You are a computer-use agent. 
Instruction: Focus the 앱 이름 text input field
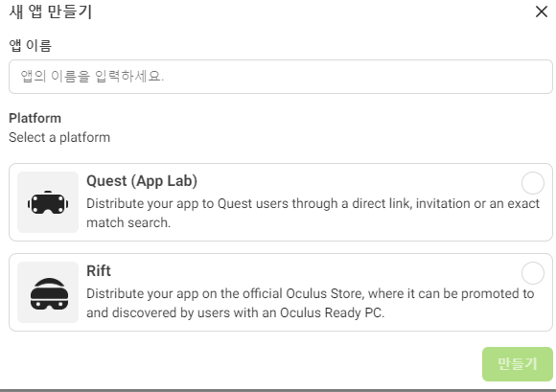coord(281,77)
